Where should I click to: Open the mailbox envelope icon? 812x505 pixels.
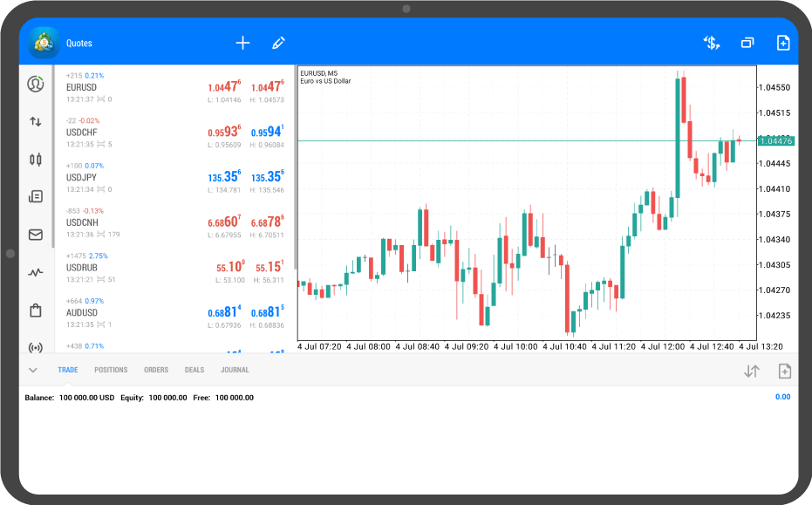[x=36, y=235]
